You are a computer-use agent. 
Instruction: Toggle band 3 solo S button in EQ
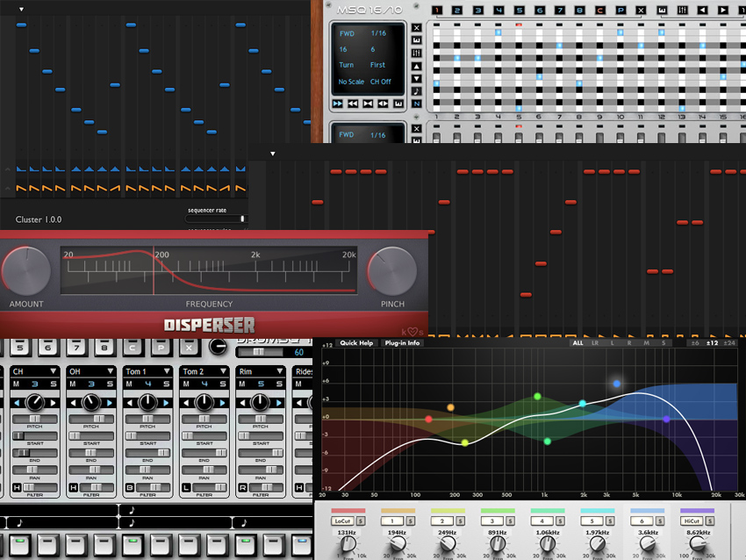(510, 521)
